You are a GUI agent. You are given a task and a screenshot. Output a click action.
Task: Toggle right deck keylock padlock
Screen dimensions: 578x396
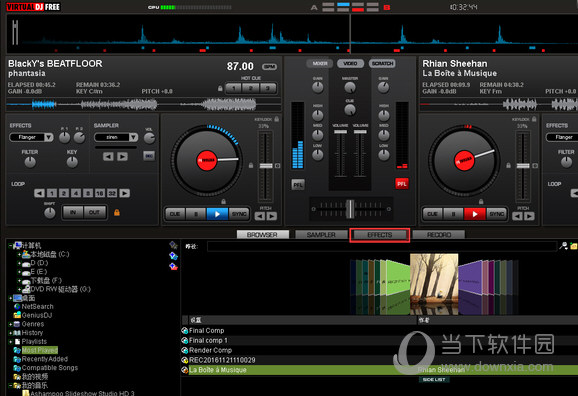point(534,119)
